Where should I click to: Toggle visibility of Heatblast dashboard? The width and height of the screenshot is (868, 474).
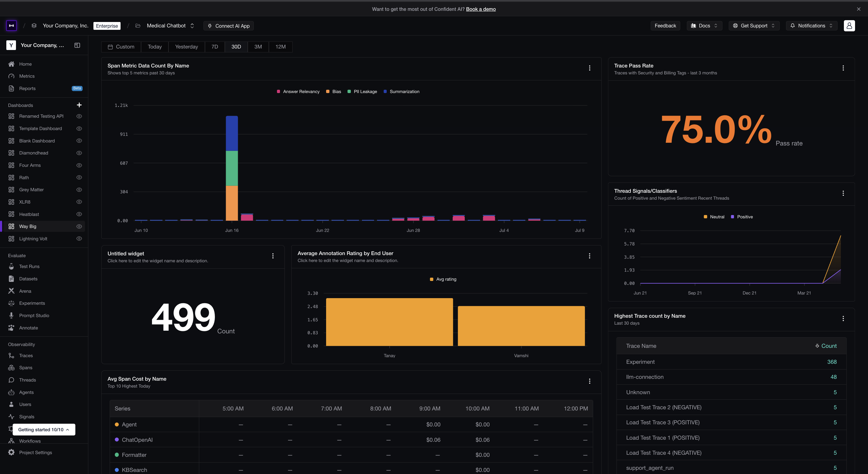79,214
